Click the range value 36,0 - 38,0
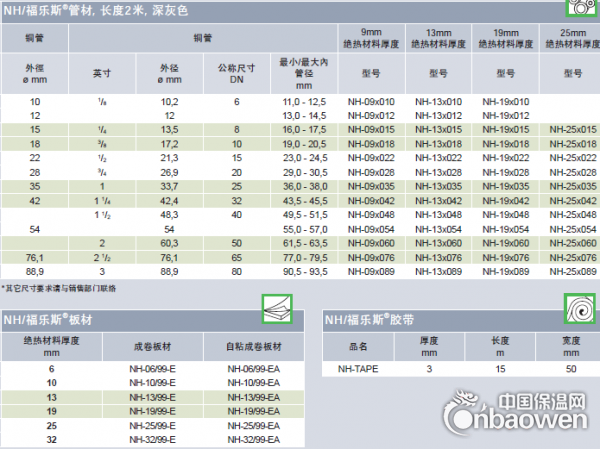Screen dimensions: 600x449 tap(305, 186)
